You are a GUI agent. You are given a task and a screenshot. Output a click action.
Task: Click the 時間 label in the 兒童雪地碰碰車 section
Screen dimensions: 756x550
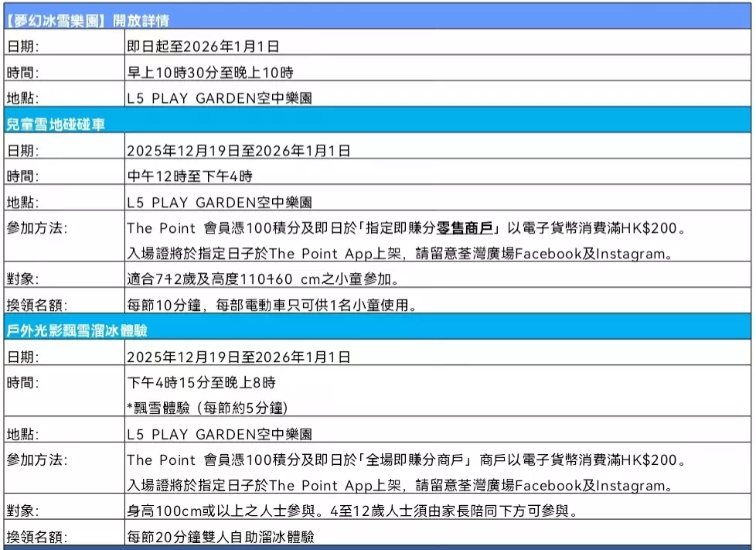coord(22,176)
